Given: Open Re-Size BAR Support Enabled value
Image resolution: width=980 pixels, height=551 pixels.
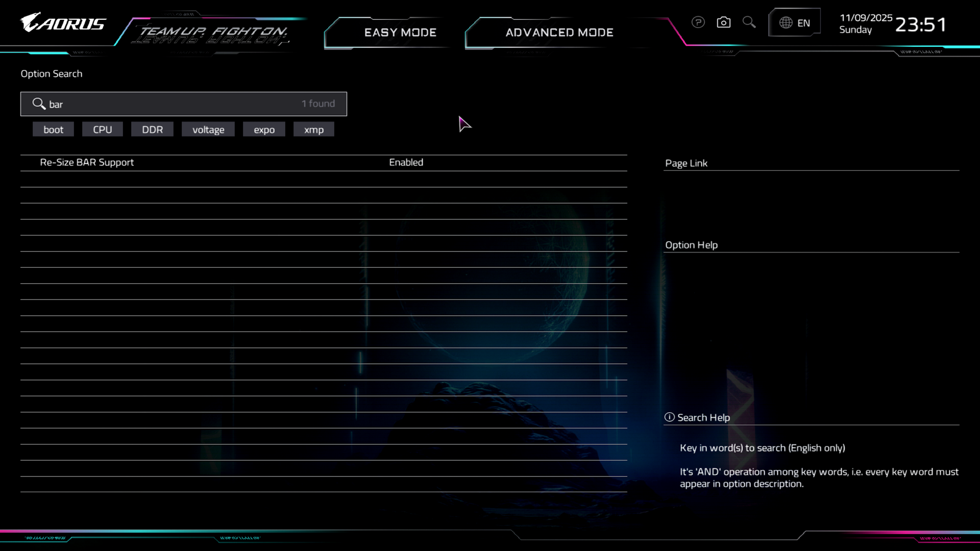Looking at the screenshot, I should [x=406, y=162].
